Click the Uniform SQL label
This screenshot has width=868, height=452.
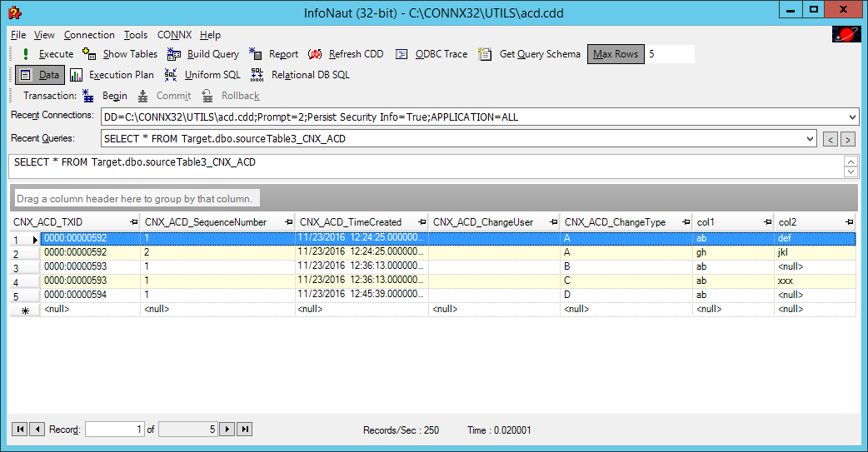[212, 75]
